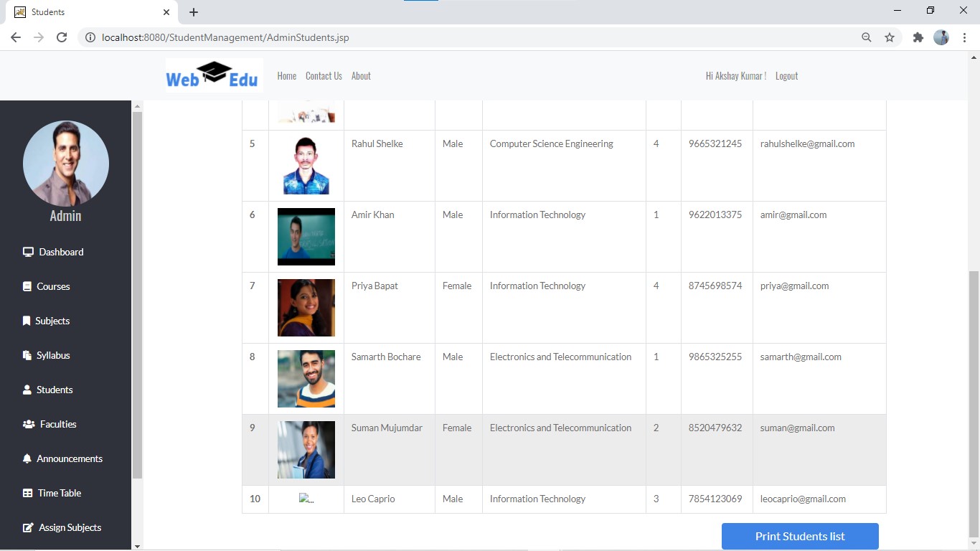Open Priya Bapat's student photo
The height and width of the screenshot is (551, 980).
pyautogui.click(x=306, y=308)
